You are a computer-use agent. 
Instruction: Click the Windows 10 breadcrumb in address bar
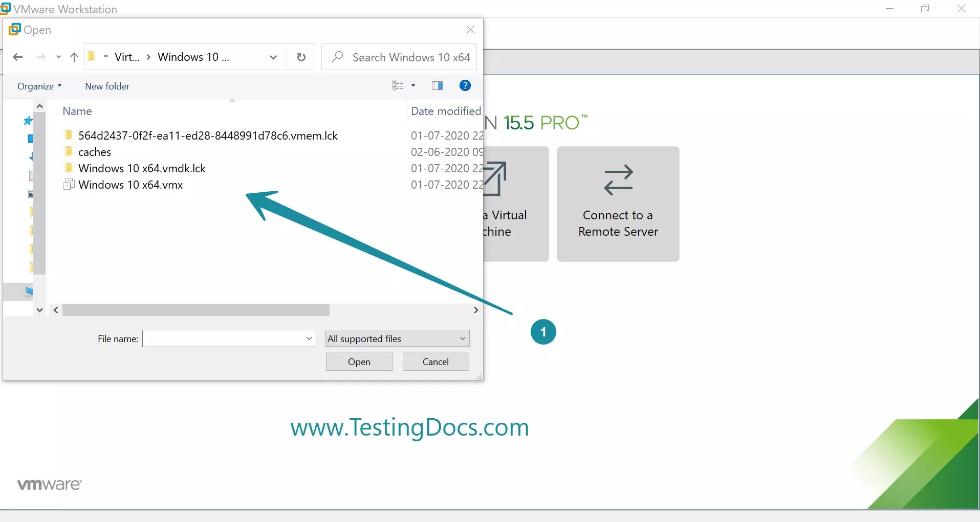(193, 57)
